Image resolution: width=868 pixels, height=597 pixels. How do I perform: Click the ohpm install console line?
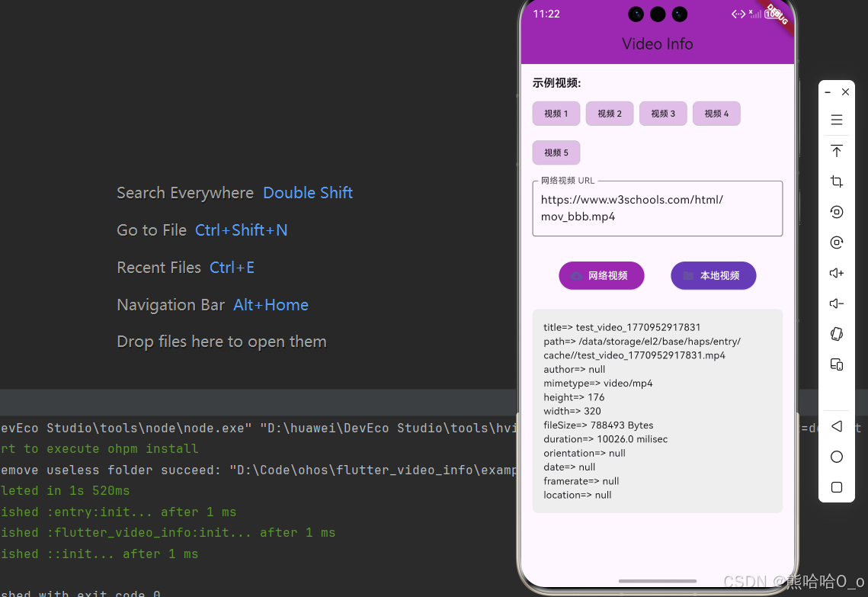click(99, 448)
